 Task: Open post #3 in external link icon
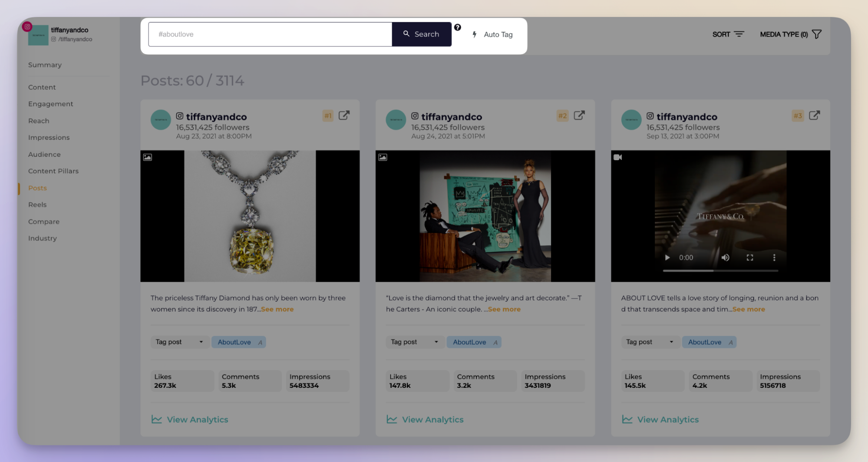[815, 115]
